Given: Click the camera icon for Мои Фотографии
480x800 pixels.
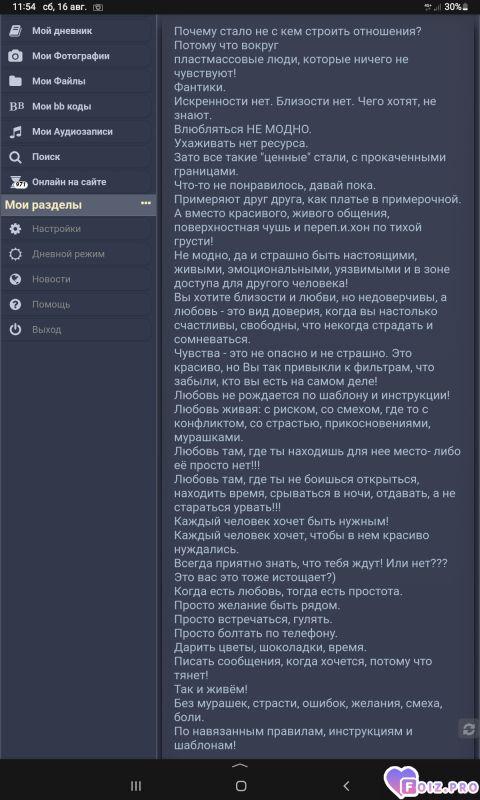Looking at the screenshot, I should 16,56.
